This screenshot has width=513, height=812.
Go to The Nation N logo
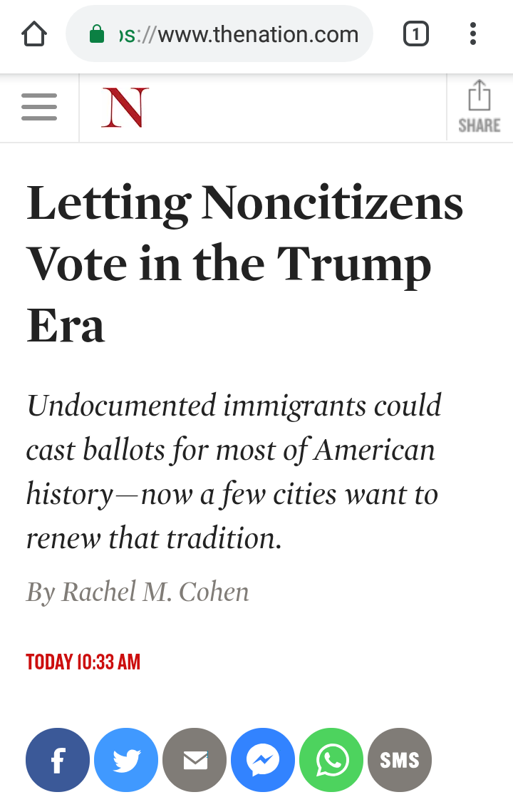[125, 107]
